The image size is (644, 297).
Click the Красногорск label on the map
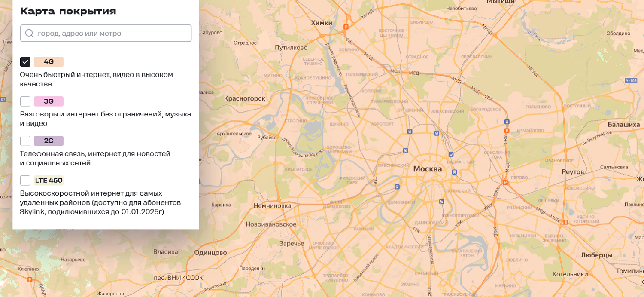244,98
